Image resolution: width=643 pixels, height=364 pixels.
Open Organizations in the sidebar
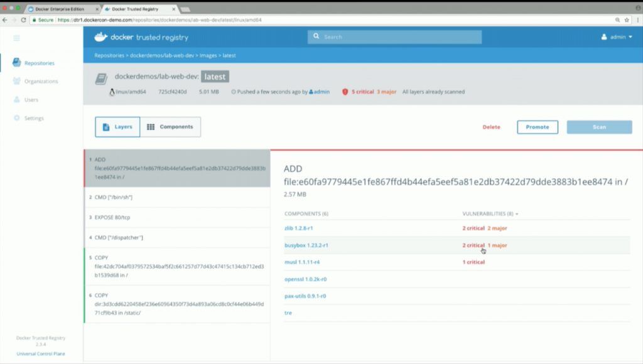coord(41,81)
